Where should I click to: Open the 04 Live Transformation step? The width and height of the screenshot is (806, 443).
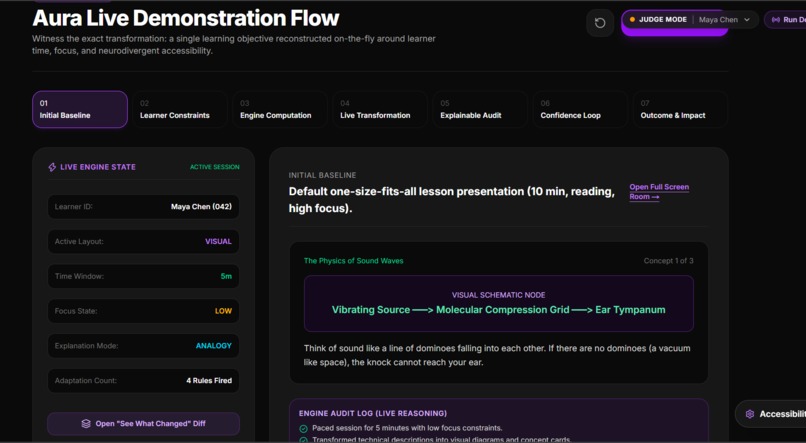pyautogui.click(x=380, y=109)
